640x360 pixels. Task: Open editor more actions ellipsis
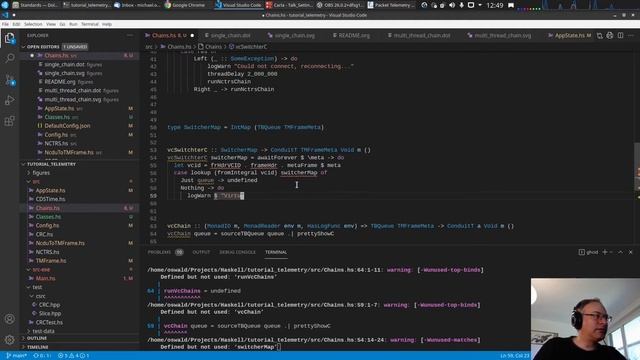pyautogui.click(x=631, y=36)
